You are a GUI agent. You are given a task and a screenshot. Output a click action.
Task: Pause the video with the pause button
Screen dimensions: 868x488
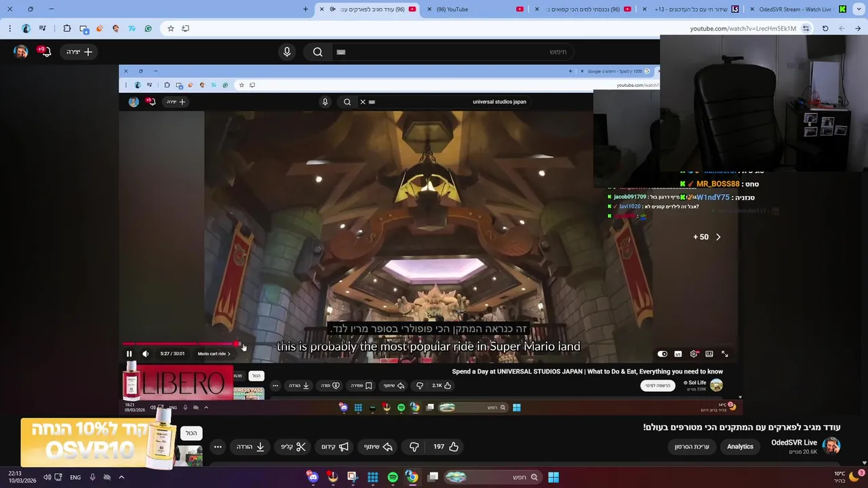pyautogui.click(x=129, y=354)
